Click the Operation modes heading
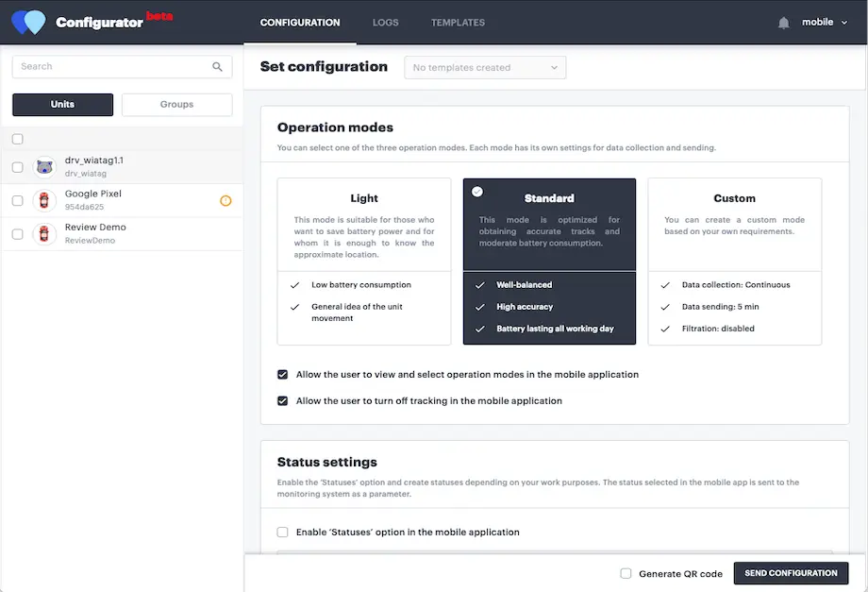The width and height of the screenshot is (868, 592). coord(335,127)
